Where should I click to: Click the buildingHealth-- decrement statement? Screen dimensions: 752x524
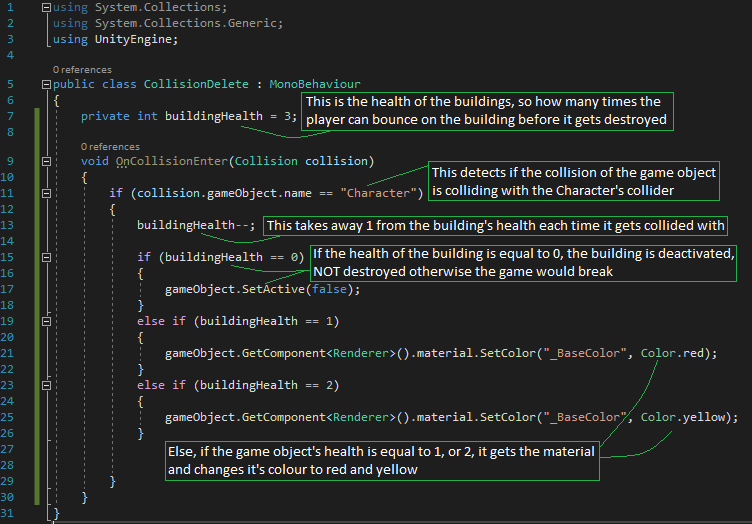click(x=196, y=225)
